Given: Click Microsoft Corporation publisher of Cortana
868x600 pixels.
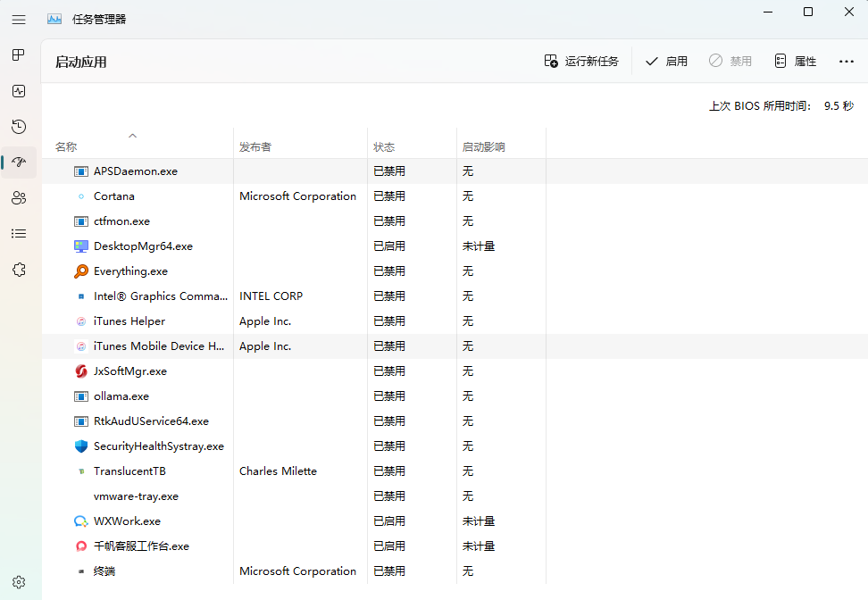Looking at the screenshot, I should 298,196.
